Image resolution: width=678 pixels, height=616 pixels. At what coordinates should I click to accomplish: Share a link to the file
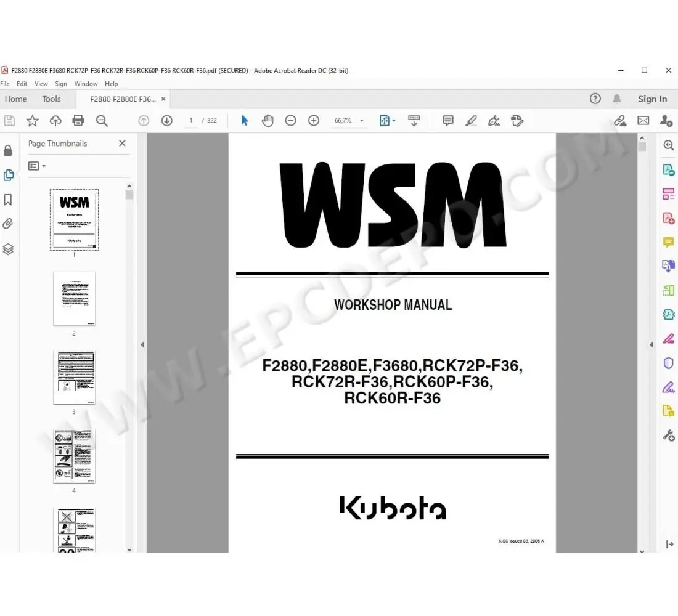[x=620, y=121]
